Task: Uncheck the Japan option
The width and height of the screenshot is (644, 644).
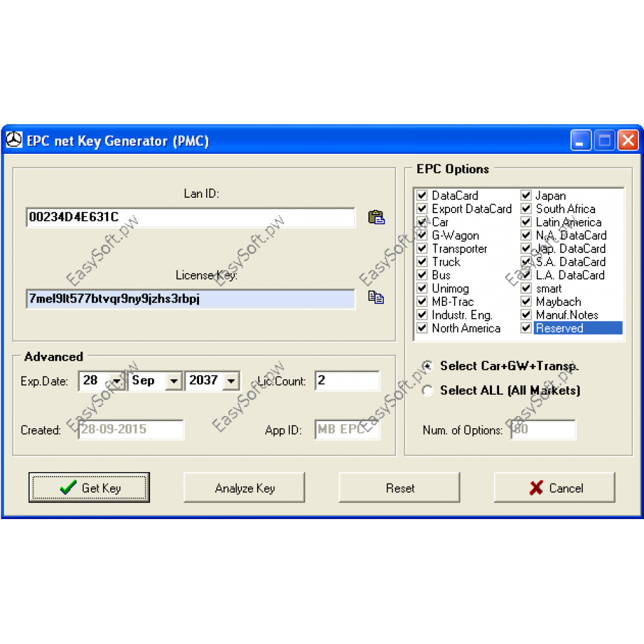Action: 526,195
